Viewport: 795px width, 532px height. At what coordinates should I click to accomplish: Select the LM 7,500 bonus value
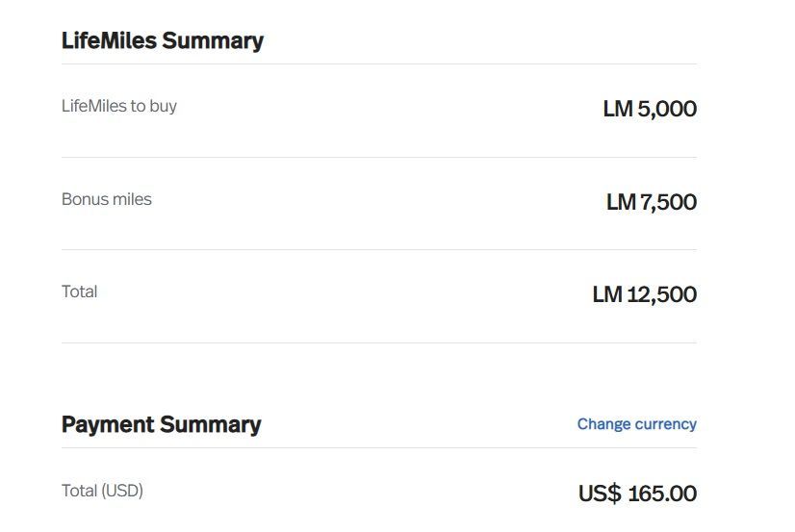coord(652,202)
